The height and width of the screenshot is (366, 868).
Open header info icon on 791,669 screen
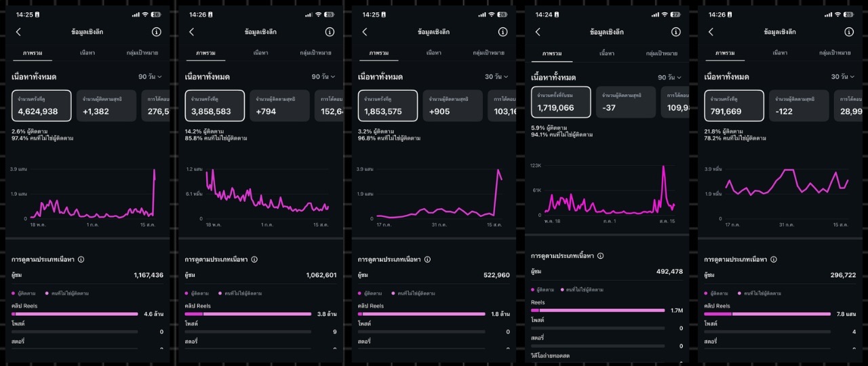pyautogui.click(x=849, y=32)
